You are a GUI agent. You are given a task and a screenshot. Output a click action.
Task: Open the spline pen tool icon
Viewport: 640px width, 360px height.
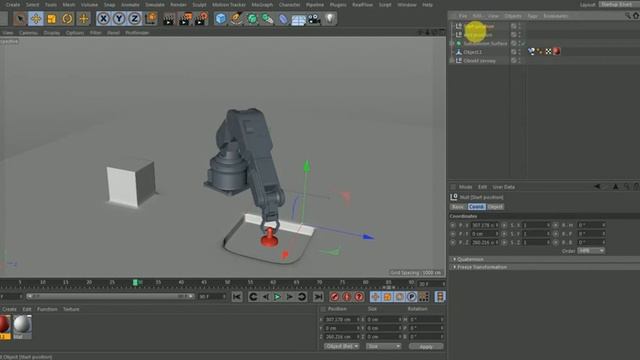[236, 19]
